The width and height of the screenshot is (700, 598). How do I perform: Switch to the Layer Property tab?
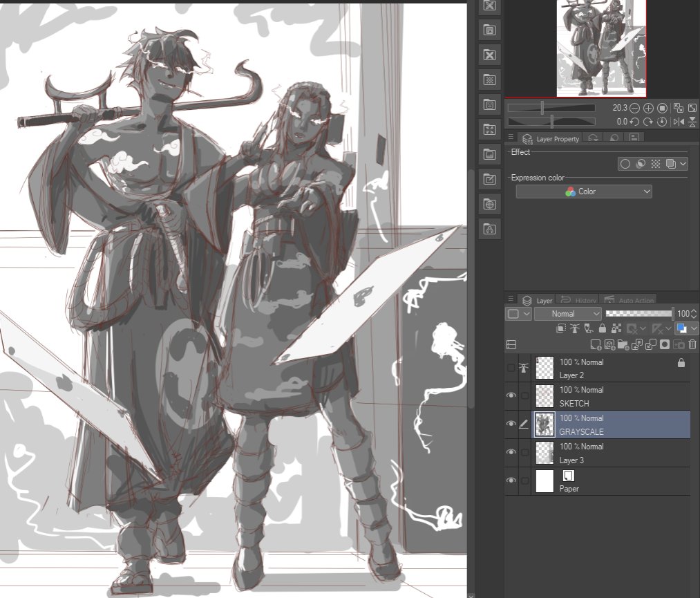pyautogui.click(x=551, y=139)
